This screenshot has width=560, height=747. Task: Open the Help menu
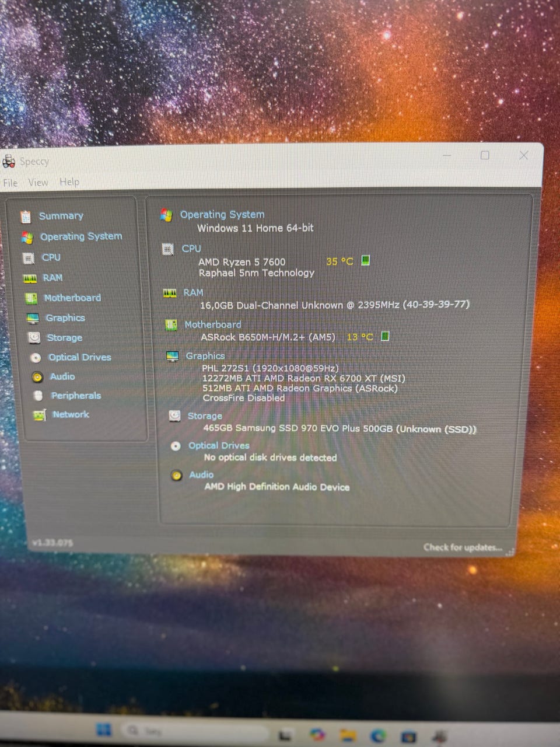(x=69, y=182)
